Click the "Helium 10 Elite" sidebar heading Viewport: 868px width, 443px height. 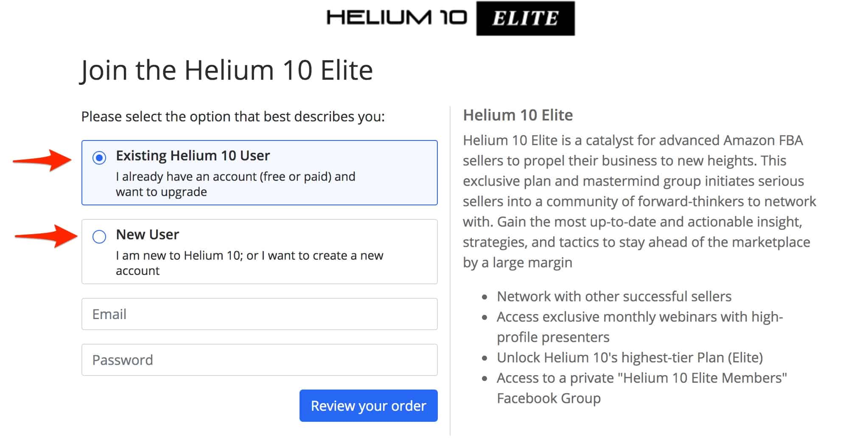pos(518,115)
